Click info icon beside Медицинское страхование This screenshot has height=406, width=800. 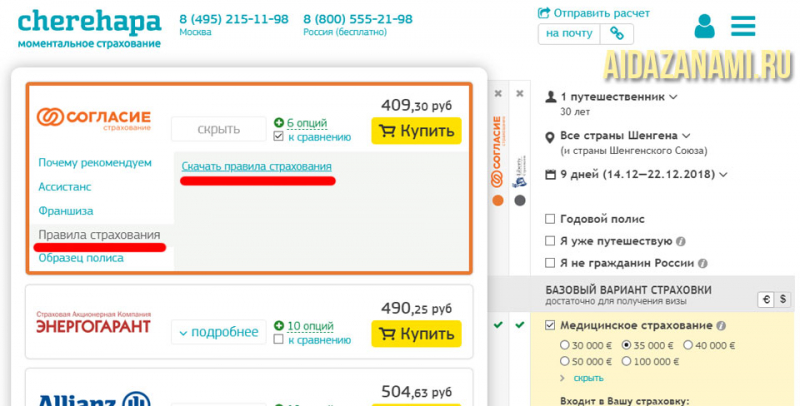[x=721, y=326]
